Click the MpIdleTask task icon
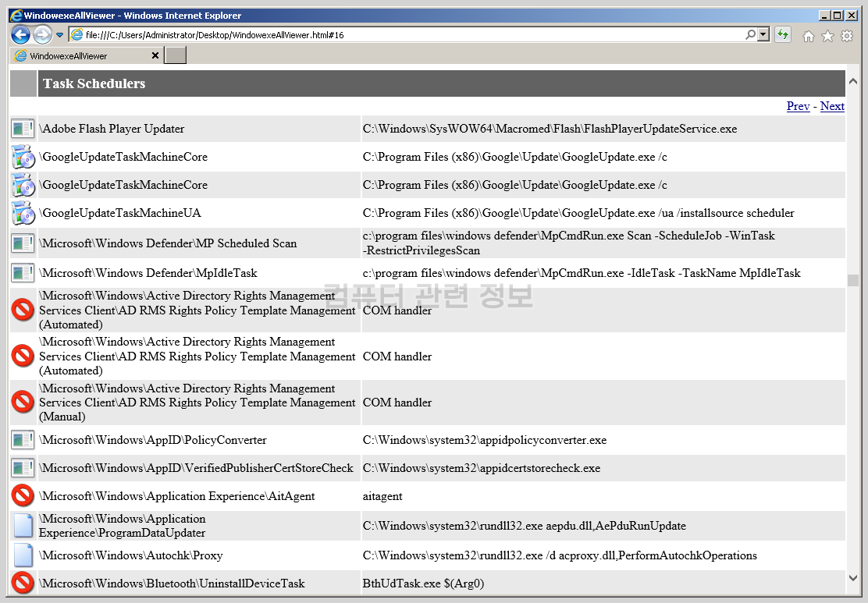Viewport: 868px width, 603px height. pyautogui.click(x=23, y=273)
